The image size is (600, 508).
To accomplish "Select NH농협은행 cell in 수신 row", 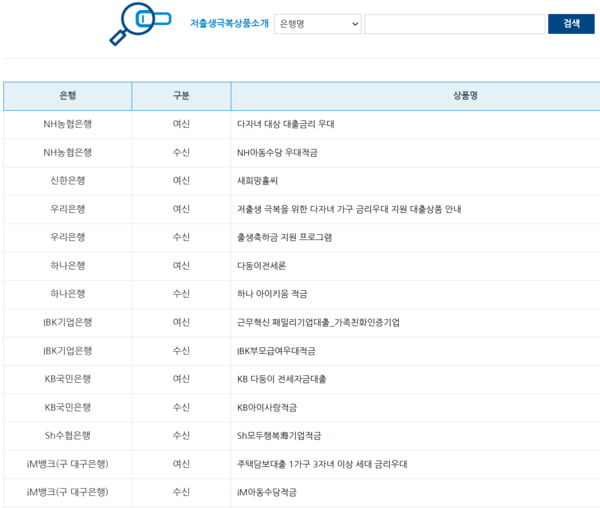I will tap(68, 153).
